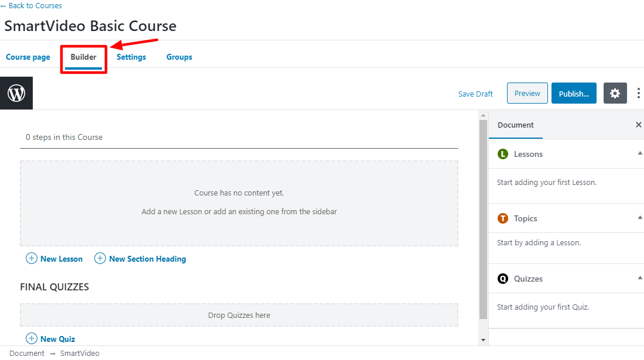The height and width of the screenshot is (360, 644).
Task: Click the Drop Quizzes here area
Action: tap(239, 315)
